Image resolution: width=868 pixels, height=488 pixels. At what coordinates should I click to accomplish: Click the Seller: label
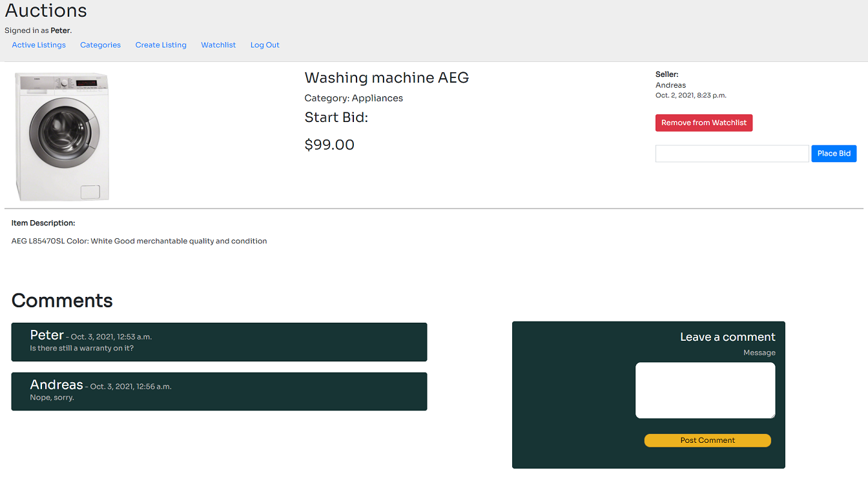(x=667, y=75)
